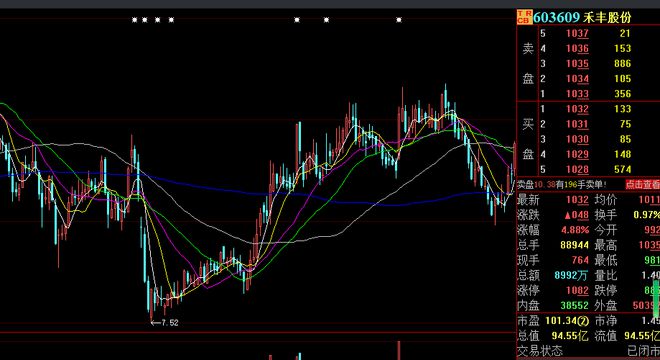The image size is (660, 360).
Task: Click the 买盘 section label
Action: coord(528,139)
